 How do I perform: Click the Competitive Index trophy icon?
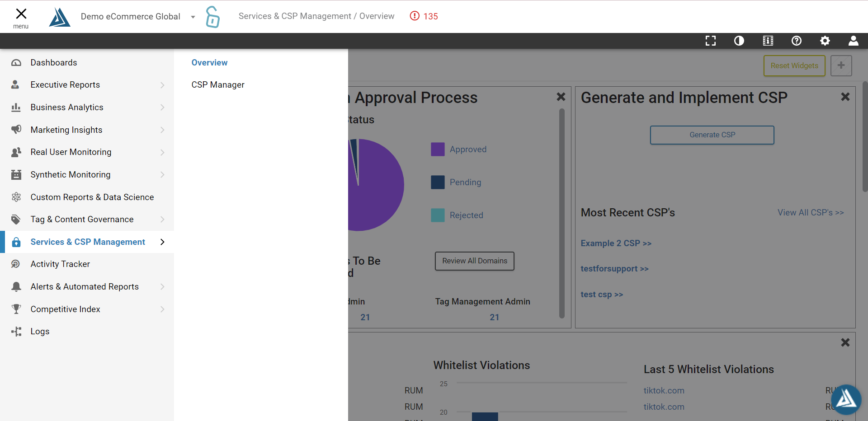tap(16, 309)
